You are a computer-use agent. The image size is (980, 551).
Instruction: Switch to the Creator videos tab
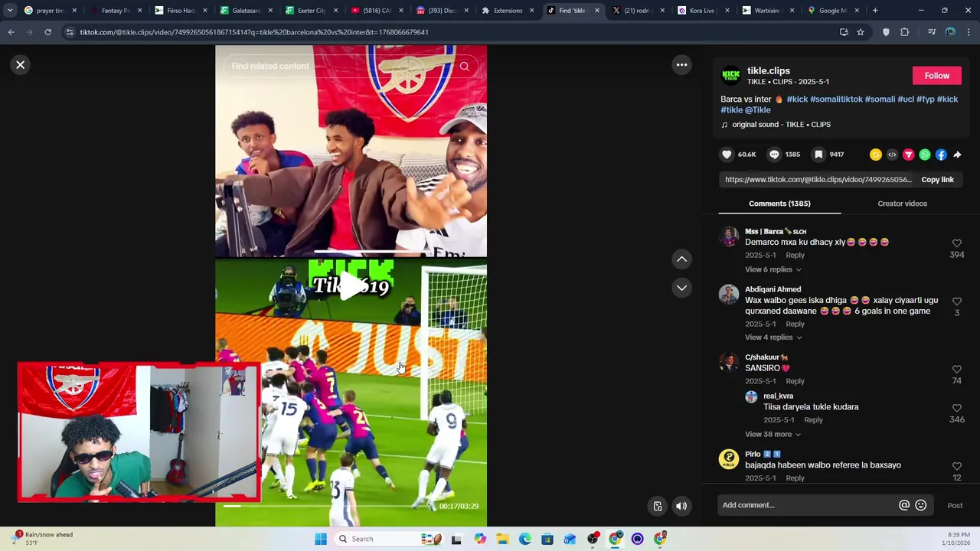coord(902,204)
